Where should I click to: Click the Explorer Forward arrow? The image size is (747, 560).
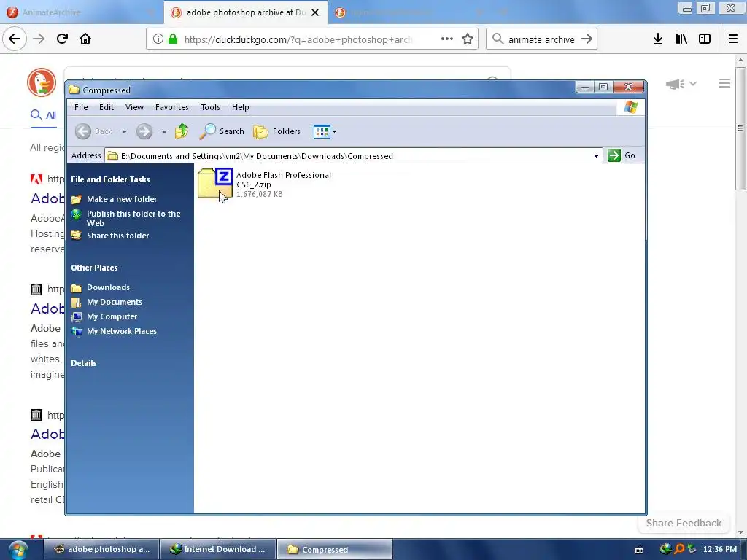click(x=144, y=131)
